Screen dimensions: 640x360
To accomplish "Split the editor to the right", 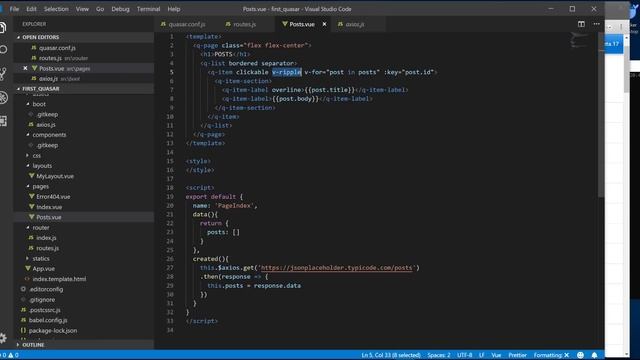I will 581,24.
